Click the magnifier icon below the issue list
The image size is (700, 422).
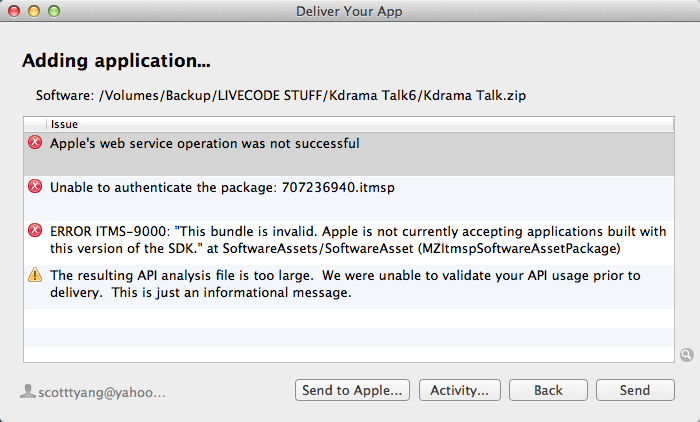(x=686, y=355)
